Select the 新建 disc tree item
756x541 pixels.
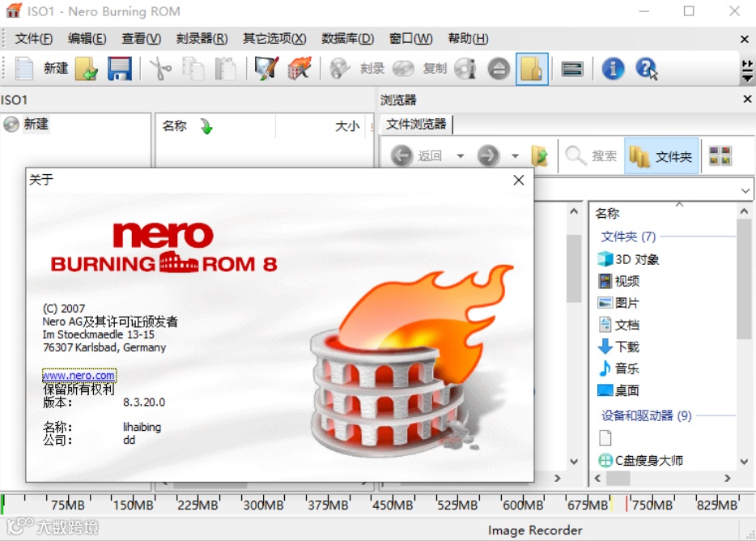(36, 124)
